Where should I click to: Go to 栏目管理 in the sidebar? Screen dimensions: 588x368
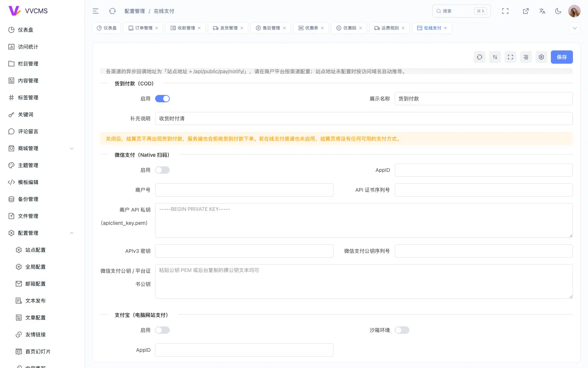(42, 64)
